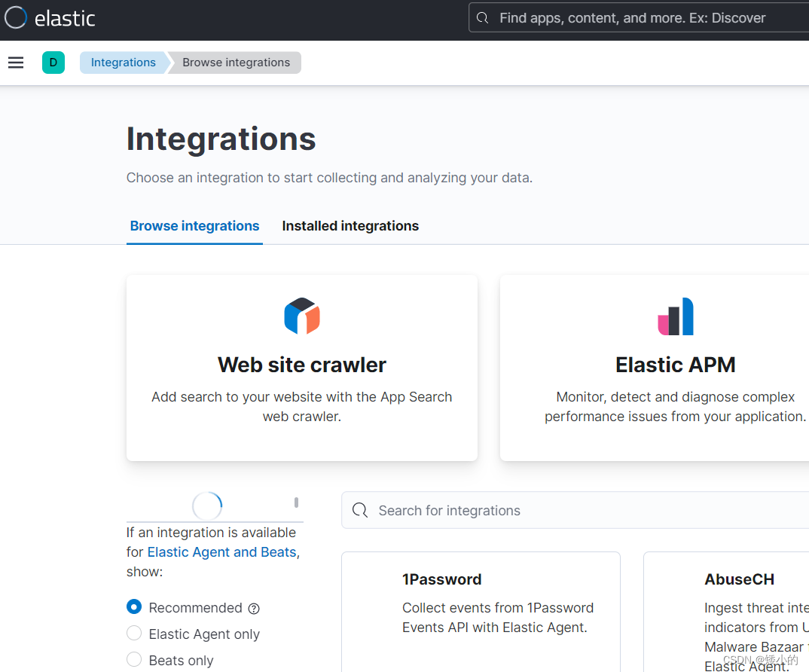Click the integrations search magnifier icon

click(x=359, y=511)
